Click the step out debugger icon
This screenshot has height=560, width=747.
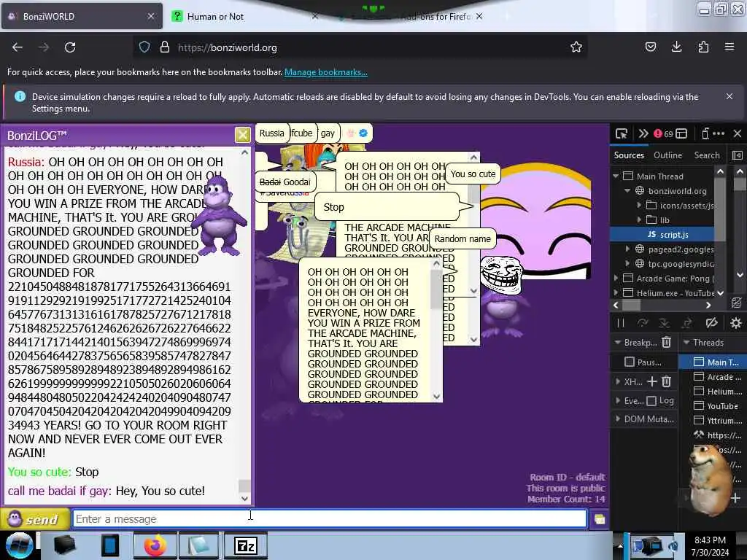(x=687, y=323)
